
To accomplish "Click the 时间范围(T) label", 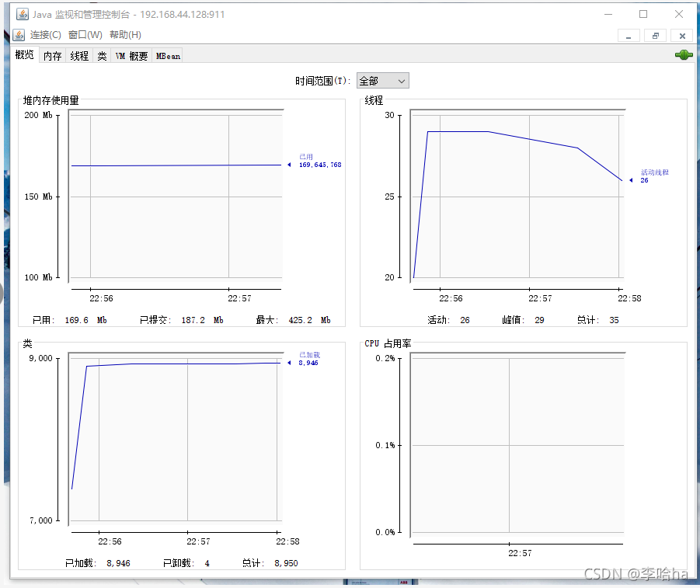I will [322, 81].
